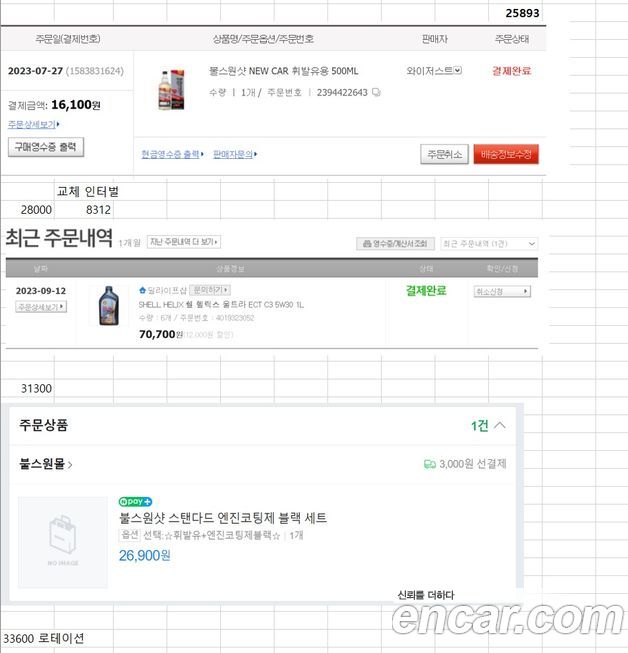Screen dimensions: 628x653
Task: Click the Npay plus badge icon
Action: click(135, 502)
